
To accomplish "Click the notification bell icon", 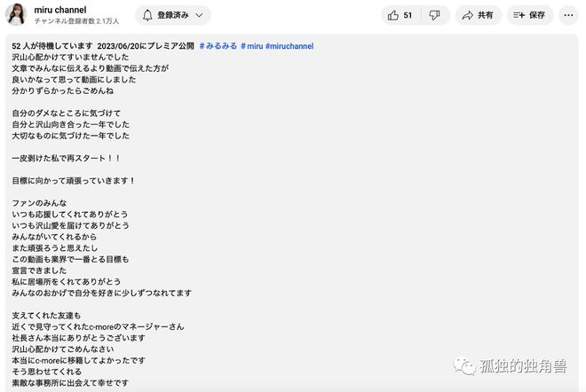I will point(147,15).
